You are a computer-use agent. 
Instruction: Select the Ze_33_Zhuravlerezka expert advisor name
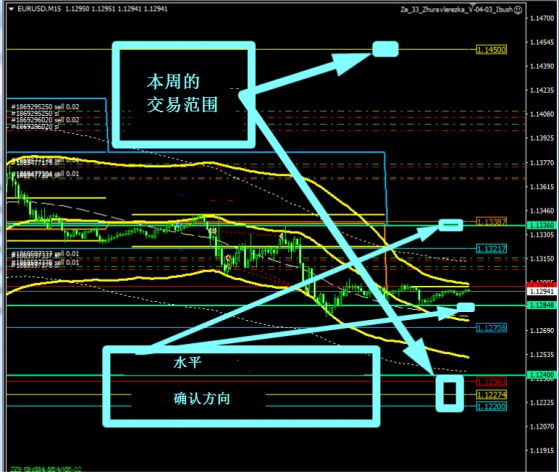(x=456, y=10)
